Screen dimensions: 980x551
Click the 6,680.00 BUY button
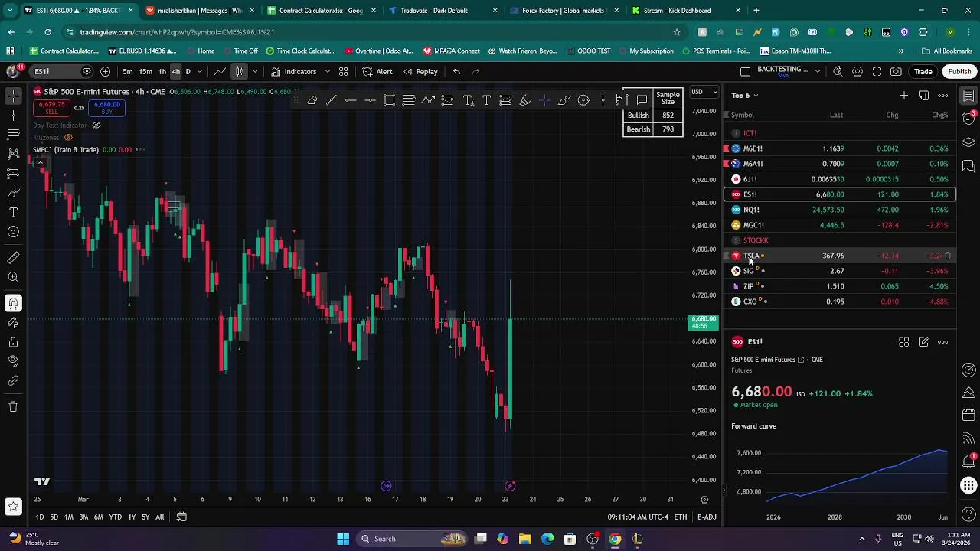pyautogui.click(x=107, y=108)
